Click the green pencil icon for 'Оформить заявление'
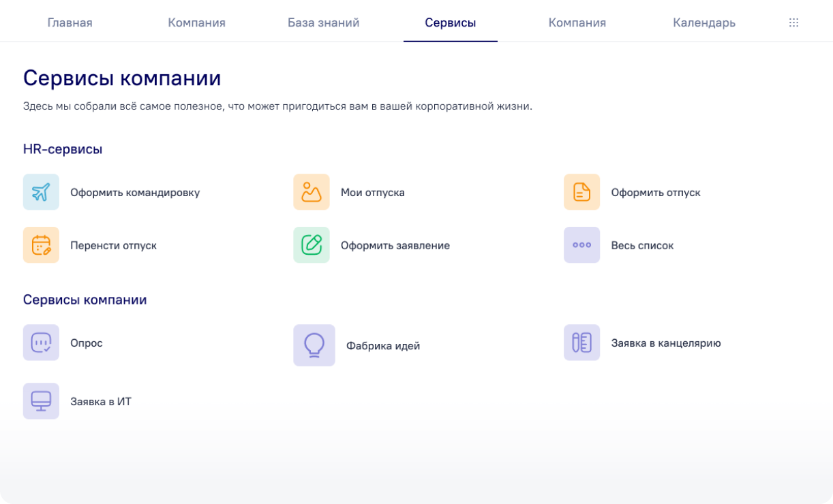 coord(312,245)
